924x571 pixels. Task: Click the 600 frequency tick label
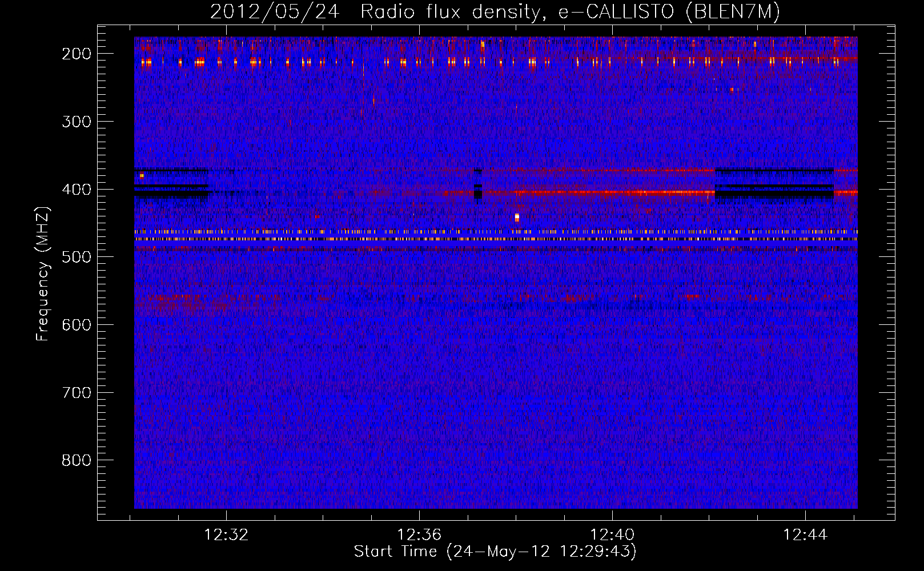[x=77, y=325]
